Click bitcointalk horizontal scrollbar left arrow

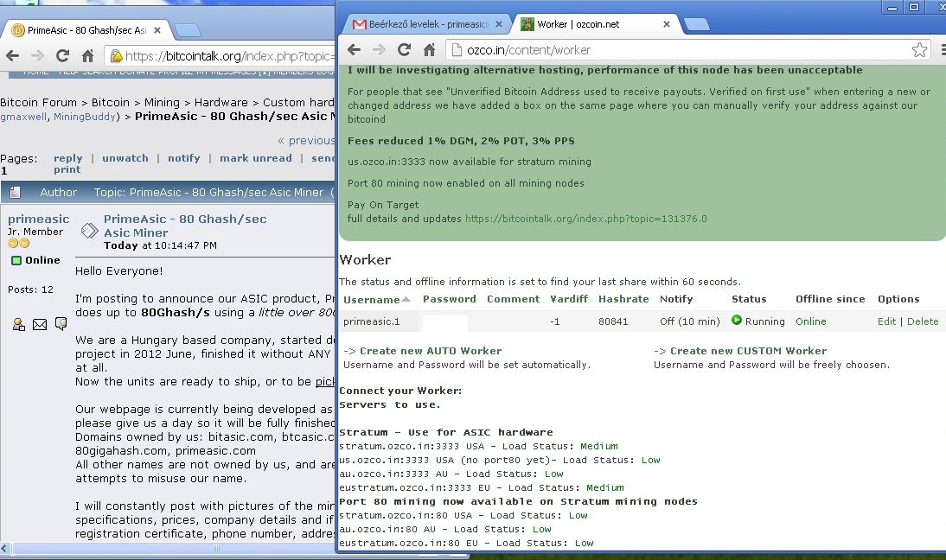(5, 549)
